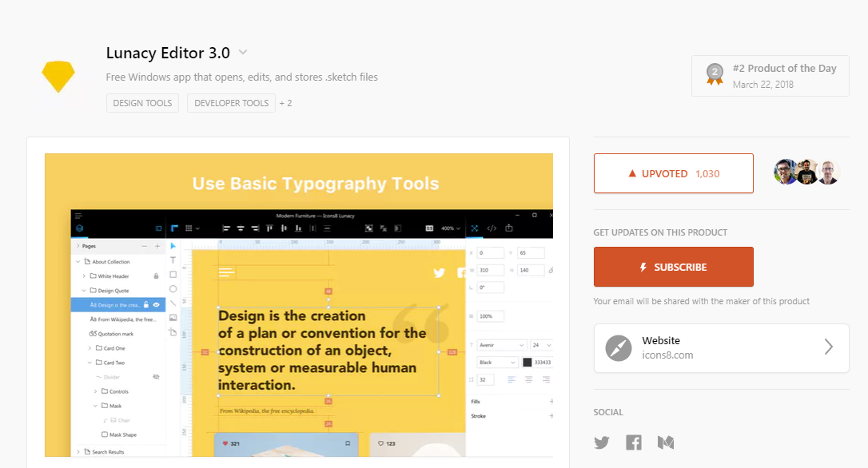Open the Facebook social link icon

(x=634, y=442)
